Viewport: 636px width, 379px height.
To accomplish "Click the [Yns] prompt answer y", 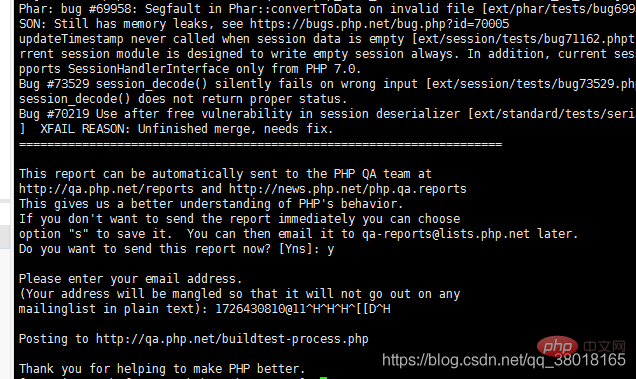I will click(x=331, y=249).
